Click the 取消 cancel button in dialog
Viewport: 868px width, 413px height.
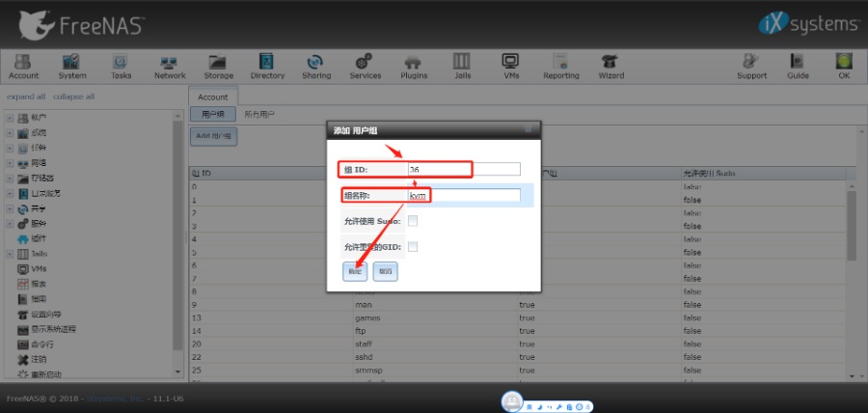point(385,271)
